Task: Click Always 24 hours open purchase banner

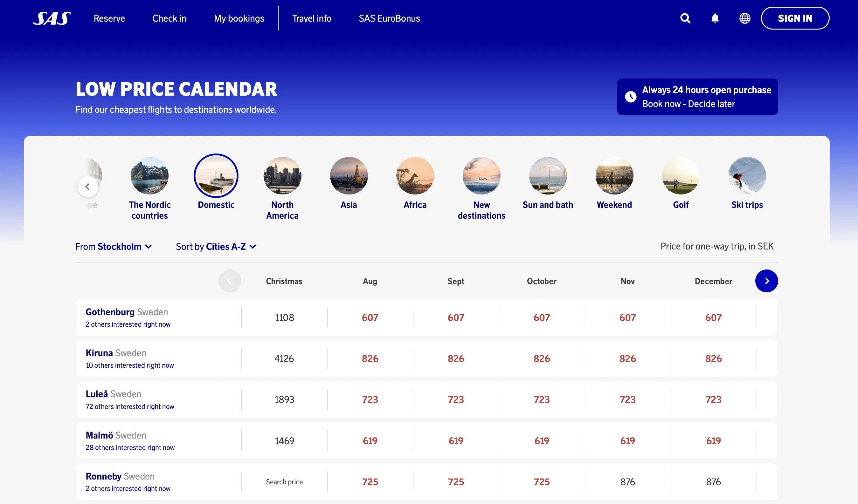Action: pos(697,97)
